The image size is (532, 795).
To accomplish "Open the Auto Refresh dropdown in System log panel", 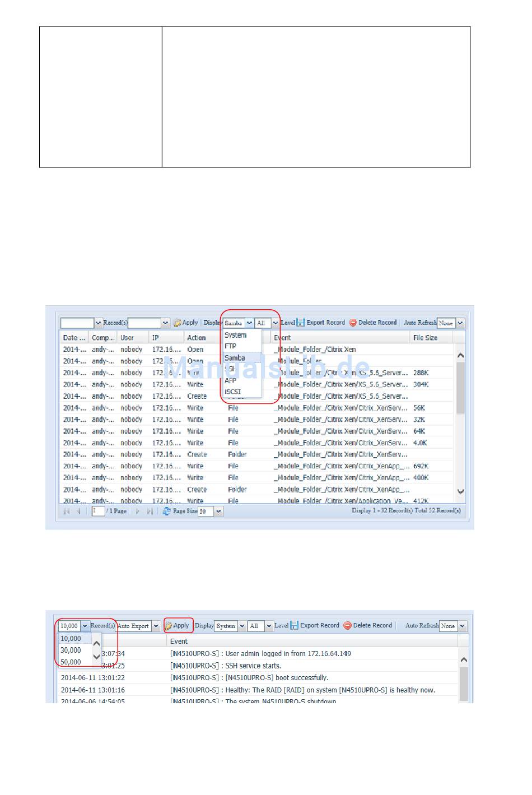I will click(463, 626).
